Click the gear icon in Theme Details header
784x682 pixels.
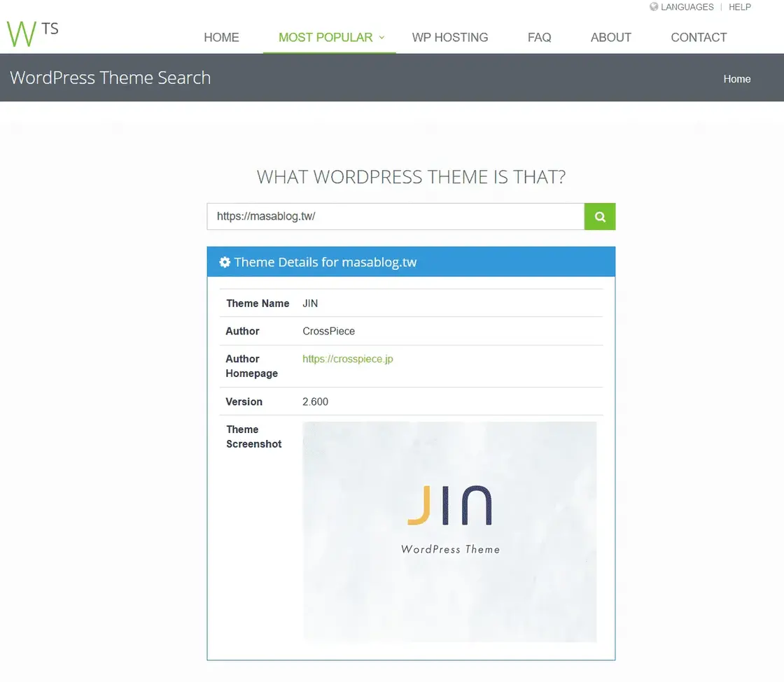225,262
